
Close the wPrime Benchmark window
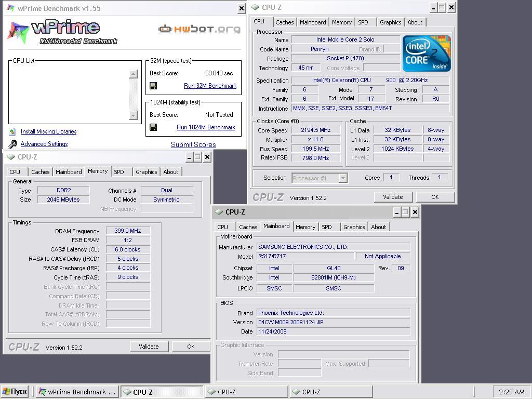[x=241, y=8]
